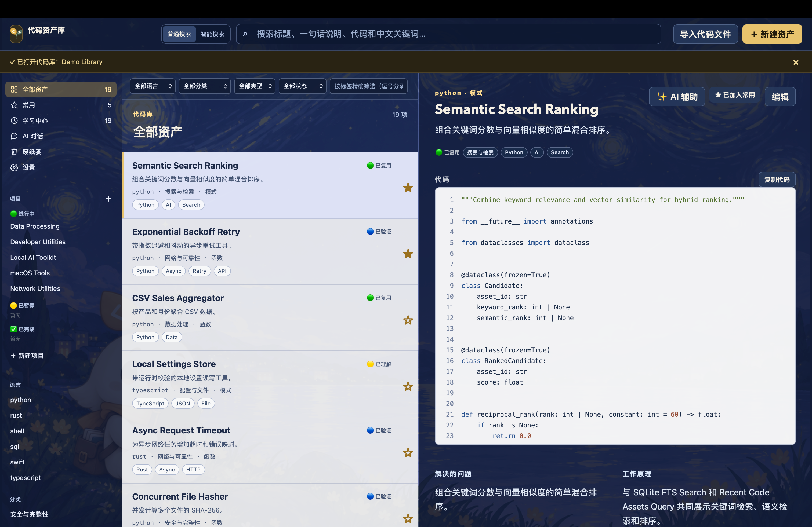Viewport: 812px width, 527px height.
Task: Close the Demo Library notification banner
Action: (x=796, y=62)
